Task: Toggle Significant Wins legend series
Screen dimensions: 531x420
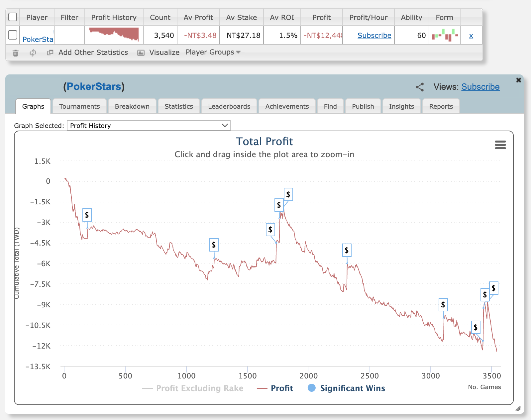Action: pyautogui.click(x=346, y=388)
